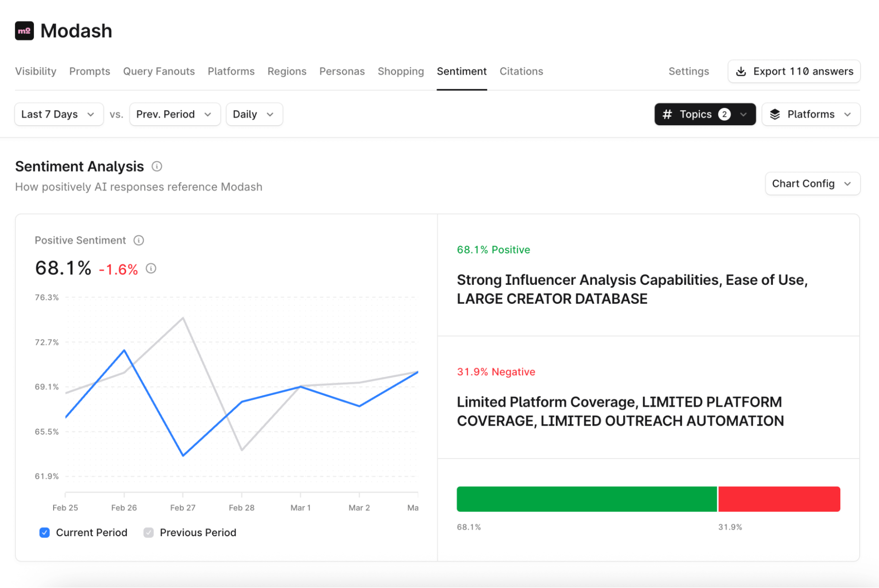Image resolution: width=879 pixels, height=588 pixels.
Task: Open the Sentiment Analysis info tooltip
Action: click(x=157, y=166)
